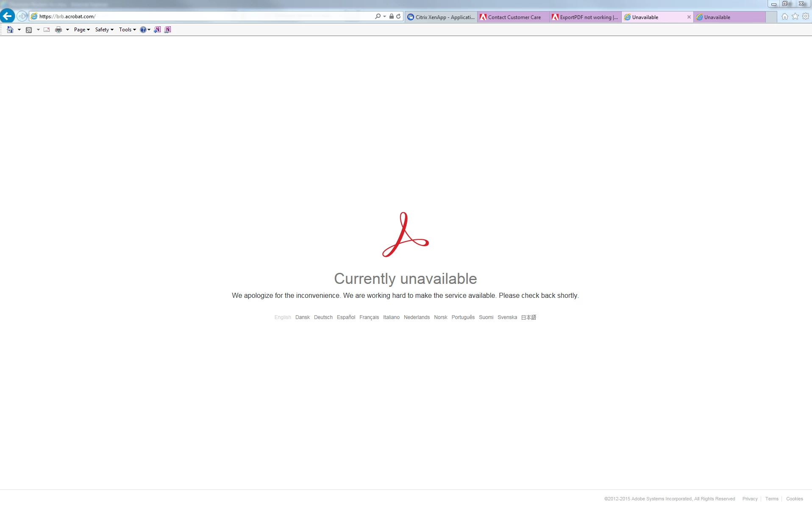The image size is (812, 508).
Task: Open the Page menu
Action: coord(82,30)
